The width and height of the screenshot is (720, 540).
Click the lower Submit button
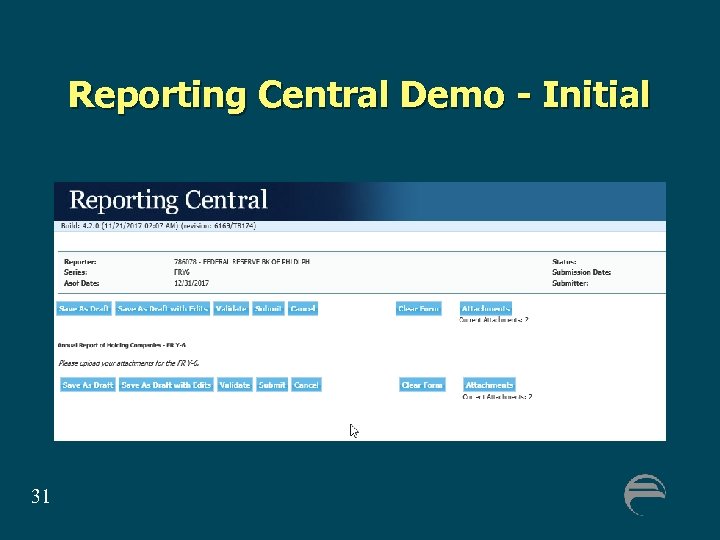pos(272,385)
